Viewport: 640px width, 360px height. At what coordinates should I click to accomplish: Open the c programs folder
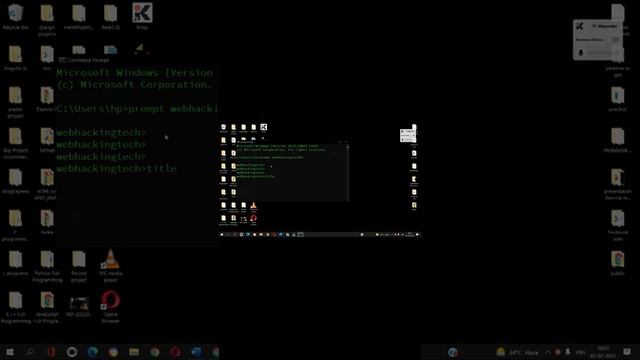[x=16, y=263]
